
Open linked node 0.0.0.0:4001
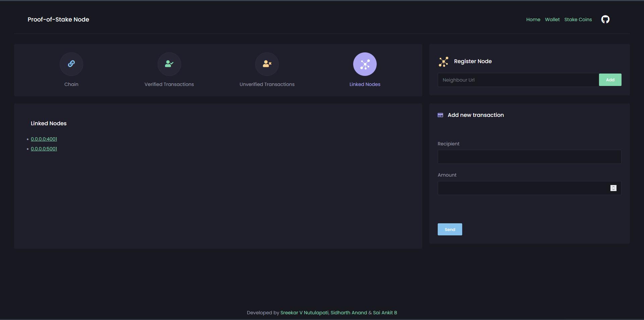(x=44, y=139)
